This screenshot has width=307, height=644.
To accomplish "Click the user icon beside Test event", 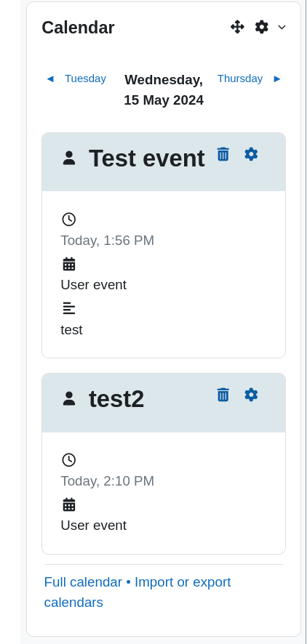I will point(69,158).
